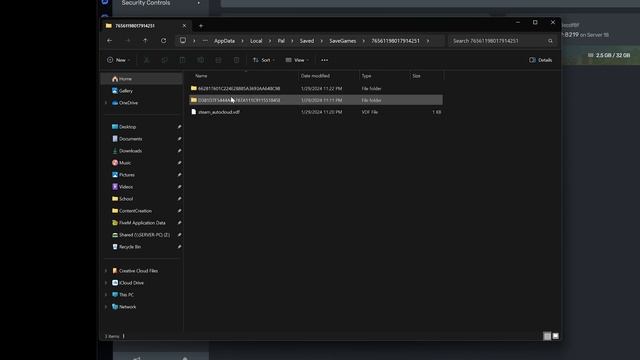Open Home in the navigation pane
Viewport: 640px width, 360px height.
tap(142, 79)
